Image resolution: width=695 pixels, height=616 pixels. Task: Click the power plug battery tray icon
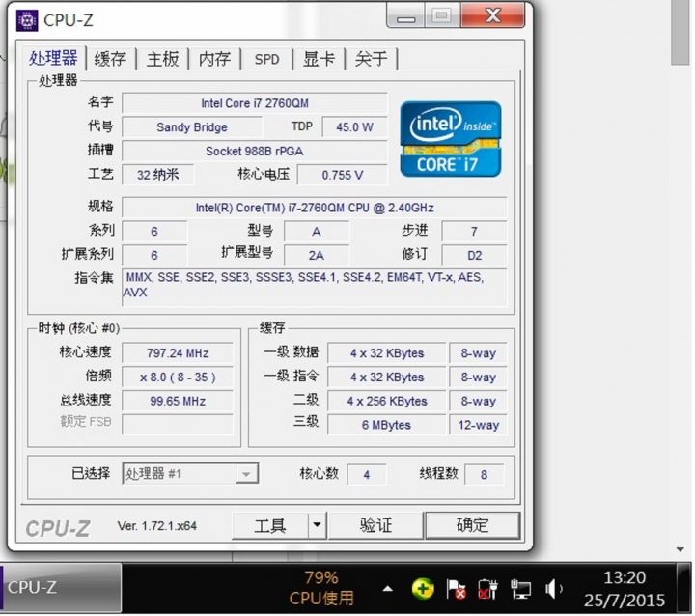point(487,589)
